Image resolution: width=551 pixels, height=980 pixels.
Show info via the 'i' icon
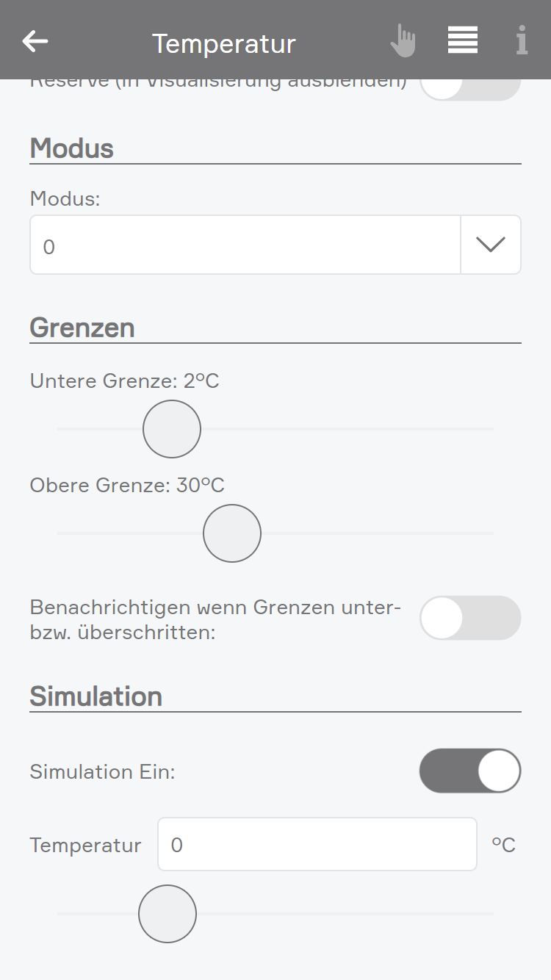522,41
